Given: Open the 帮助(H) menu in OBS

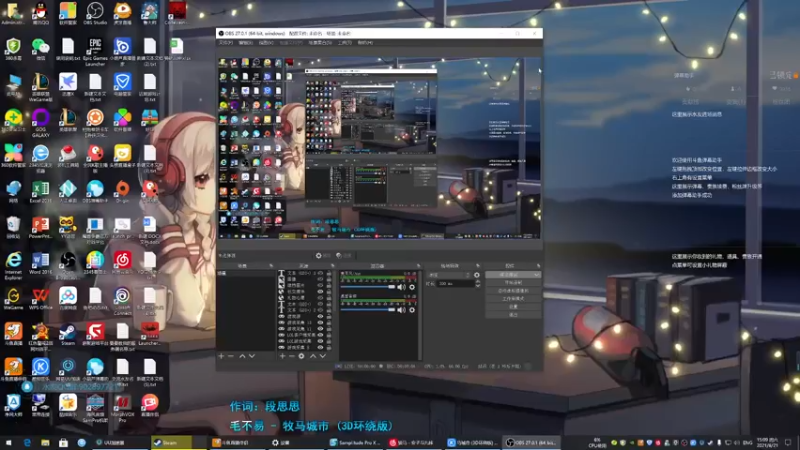Looking at the screenshot, I should pos(365,43).
